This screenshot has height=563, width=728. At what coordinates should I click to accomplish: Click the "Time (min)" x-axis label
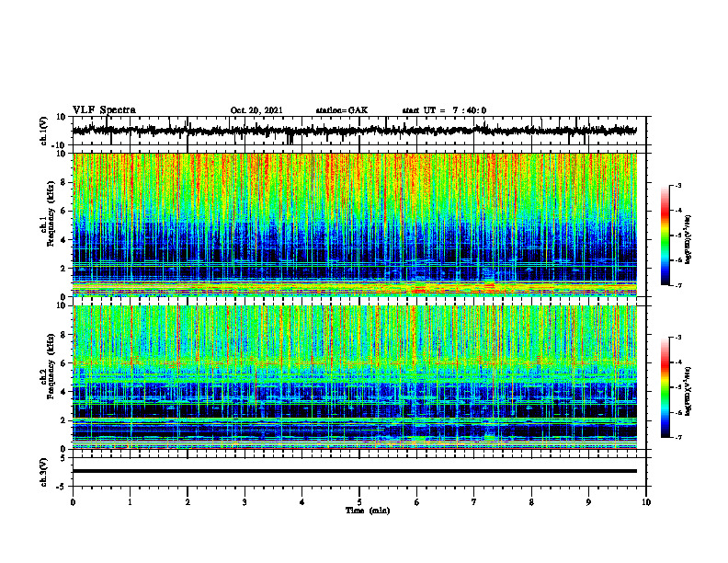click(368, 511)
